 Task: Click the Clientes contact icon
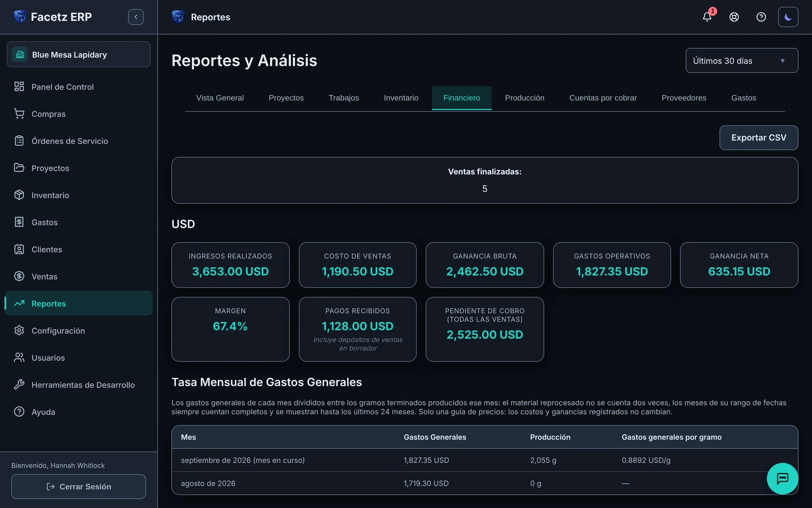coord(19,249)
